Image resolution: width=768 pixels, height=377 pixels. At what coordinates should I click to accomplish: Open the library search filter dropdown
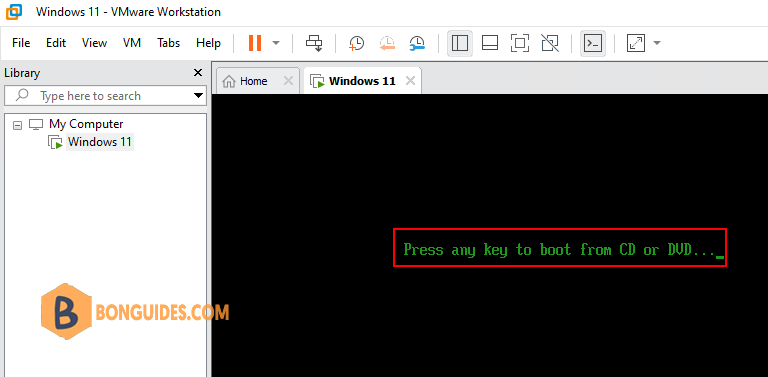pyautogui.click(x=198, y=95)
